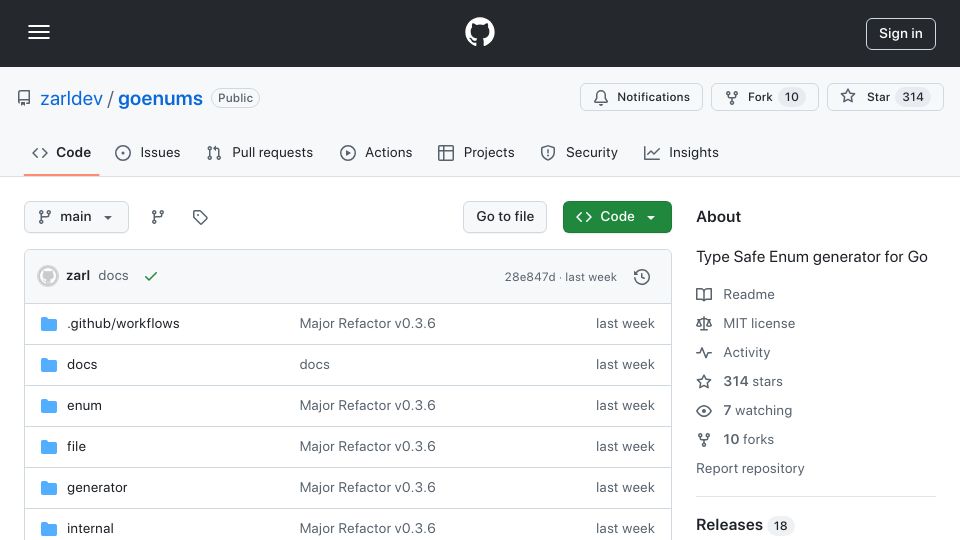
Task: Open the Pull requests tab
Action: (x=260, y=152)
